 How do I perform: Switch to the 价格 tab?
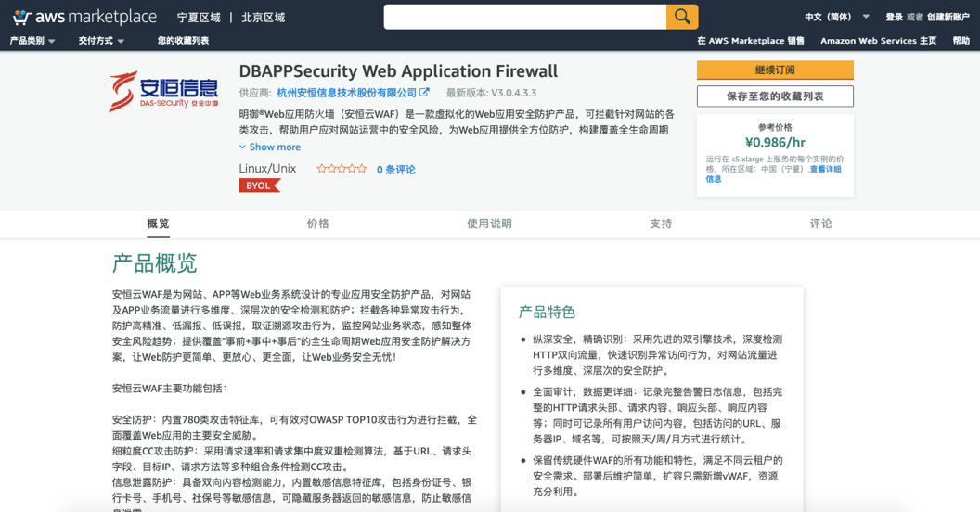coord(318,224)
